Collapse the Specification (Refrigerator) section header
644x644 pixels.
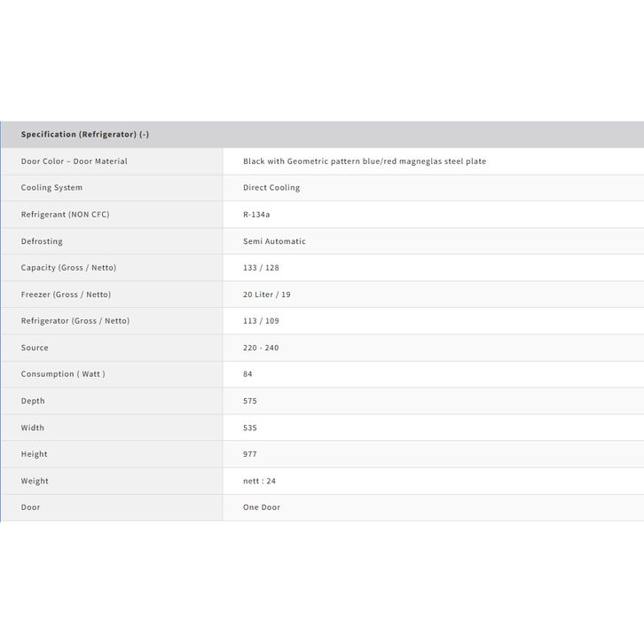[x=85, y=135]
